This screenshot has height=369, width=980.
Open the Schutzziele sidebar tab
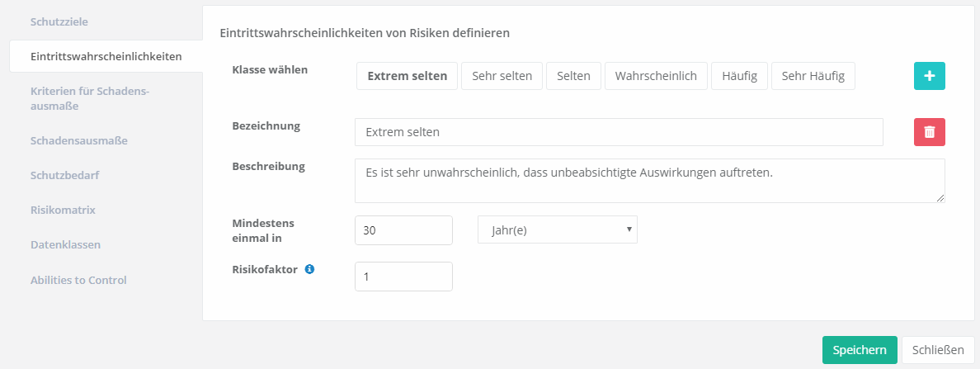click(x=59, y=20)
